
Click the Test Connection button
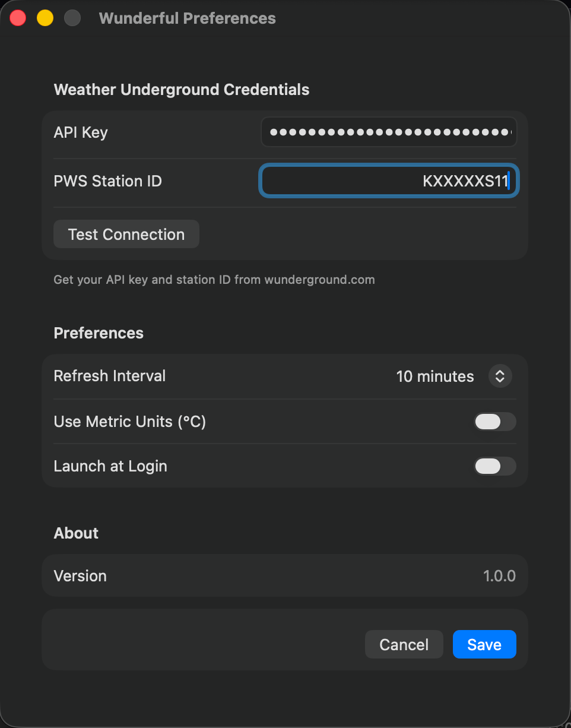(126, 234)
